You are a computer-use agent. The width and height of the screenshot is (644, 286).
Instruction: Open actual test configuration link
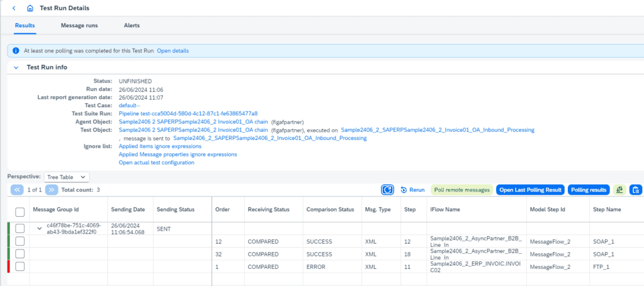point(157,163)
